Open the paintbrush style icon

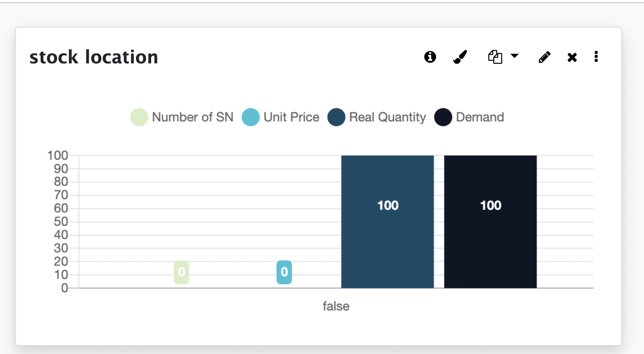(x=460, y=57)
